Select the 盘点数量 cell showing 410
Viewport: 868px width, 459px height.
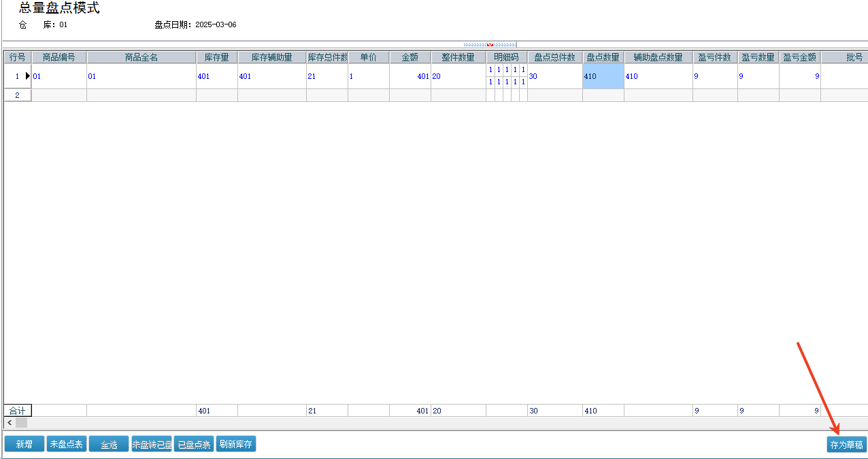click(603, 76)
